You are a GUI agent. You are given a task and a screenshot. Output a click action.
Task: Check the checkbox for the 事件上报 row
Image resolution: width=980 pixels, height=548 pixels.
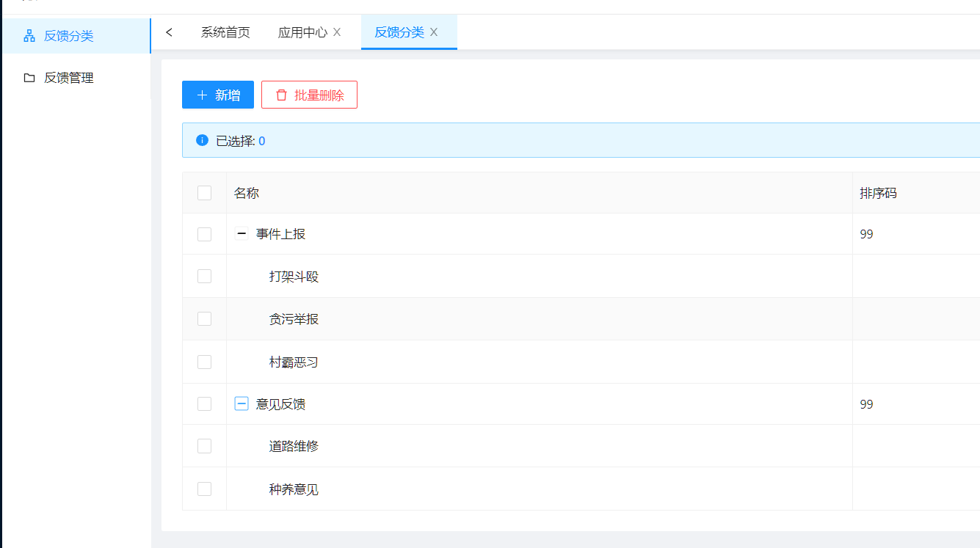(x=204, y=233)
